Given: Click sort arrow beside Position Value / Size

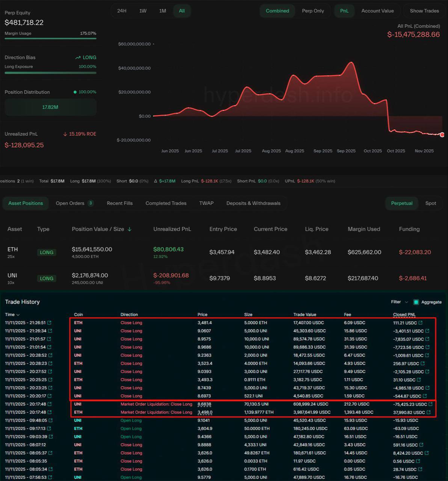Looking at the screenshot, I should coord(130,229).
